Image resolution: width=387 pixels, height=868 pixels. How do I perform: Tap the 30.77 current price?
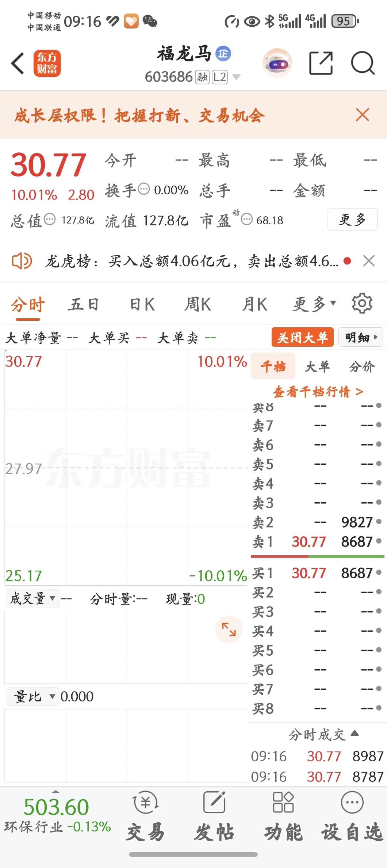[48, 165]
